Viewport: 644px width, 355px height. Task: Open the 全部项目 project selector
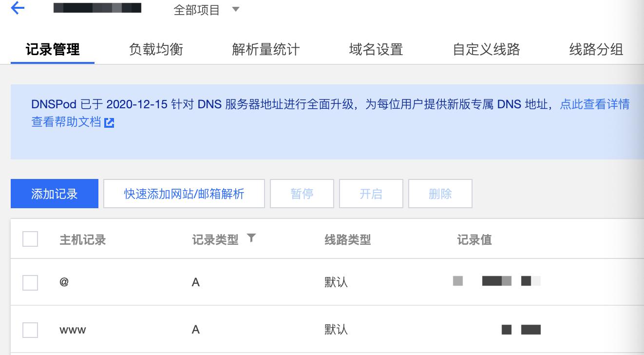coord(197,10)
